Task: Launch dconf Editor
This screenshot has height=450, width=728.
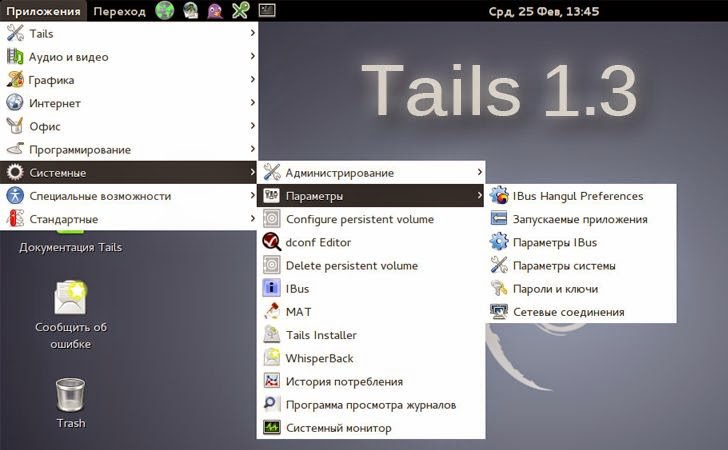Action: click(x=371, y=242)
